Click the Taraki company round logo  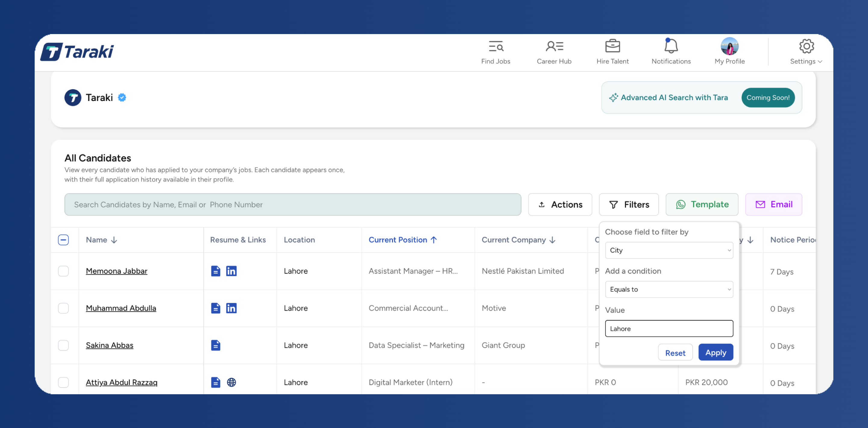pos(73,98)
